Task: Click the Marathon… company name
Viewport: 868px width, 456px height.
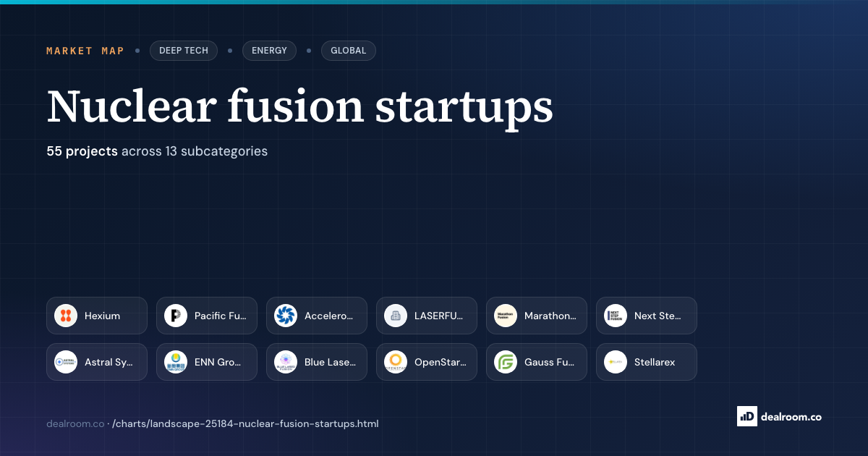Action: click(x=550, y=316)
